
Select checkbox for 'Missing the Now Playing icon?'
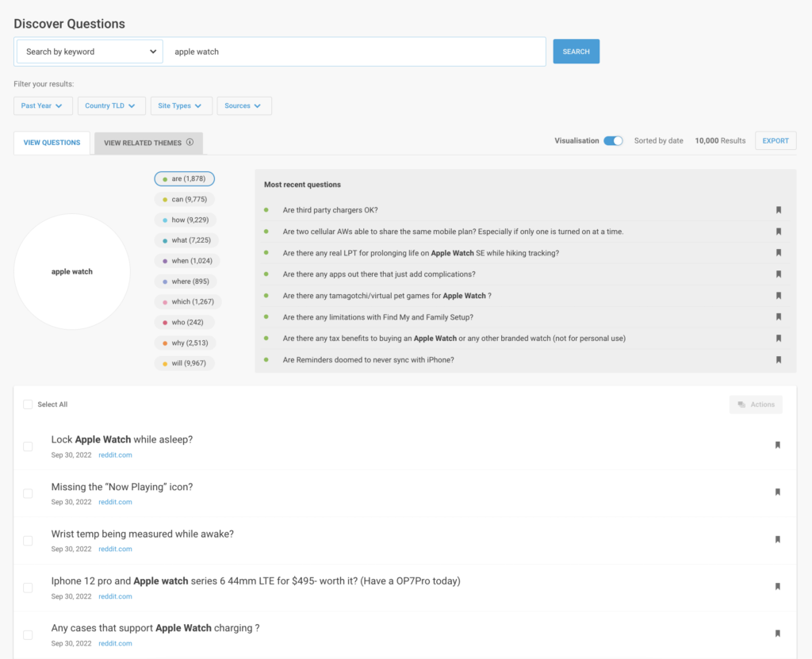[x=28, y=494]
